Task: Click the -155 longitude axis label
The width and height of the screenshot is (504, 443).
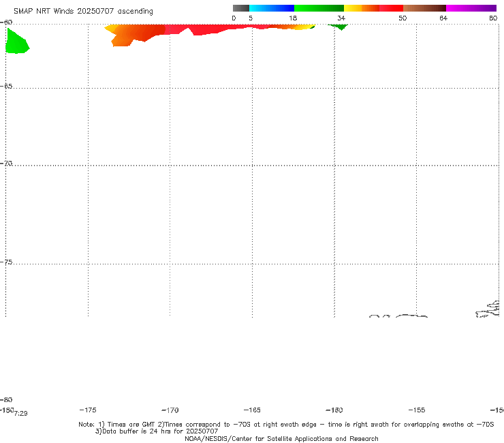Action: tap(417, 410)
